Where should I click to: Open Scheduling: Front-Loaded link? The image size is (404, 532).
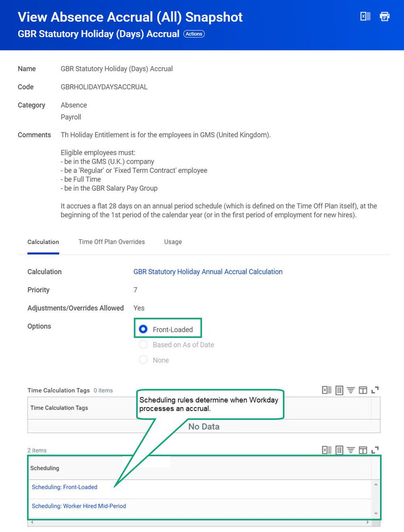point(64,487)
